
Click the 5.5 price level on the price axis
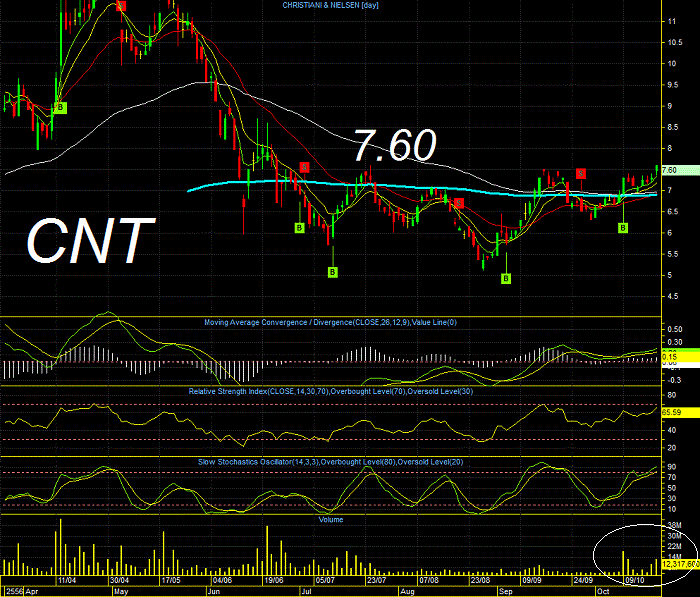point(672,254)
